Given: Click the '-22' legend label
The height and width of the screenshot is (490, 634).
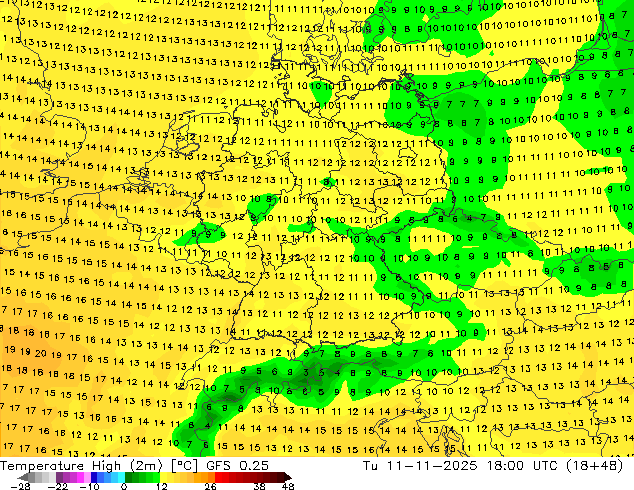Looking at the screenshot, I should click(58, 486).
